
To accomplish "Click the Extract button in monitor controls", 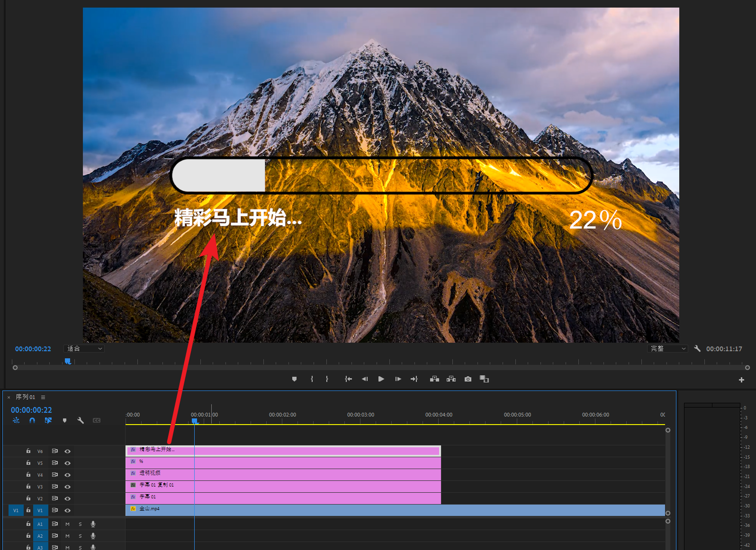I will 451,379.
